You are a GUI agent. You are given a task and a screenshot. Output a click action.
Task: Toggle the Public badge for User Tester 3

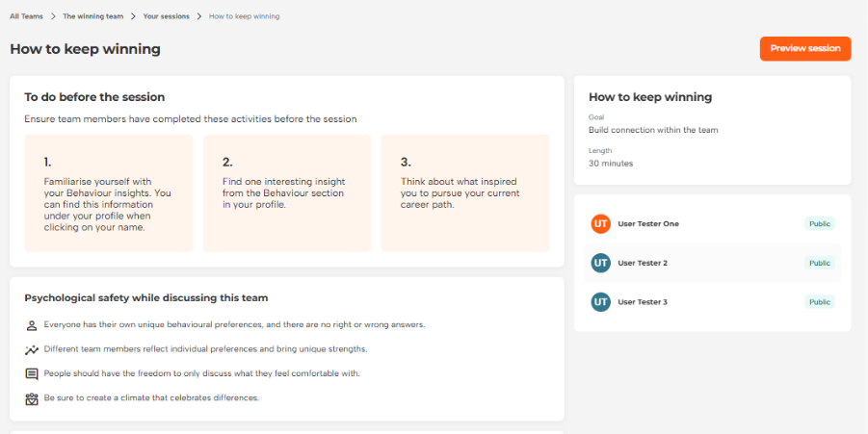pyautogui.click(x=819, y=302)
